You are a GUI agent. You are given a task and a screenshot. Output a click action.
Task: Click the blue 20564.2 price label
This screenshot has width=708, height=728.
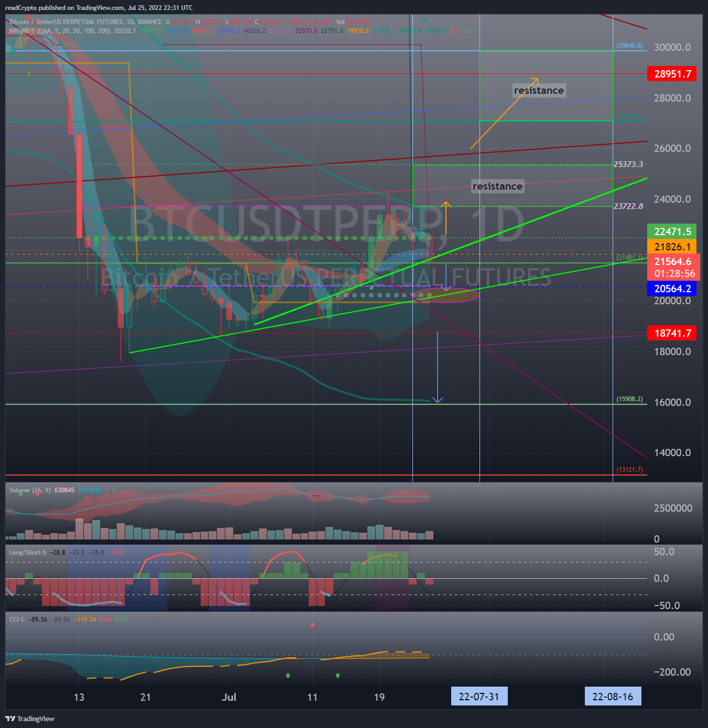[x=672, y=289]
